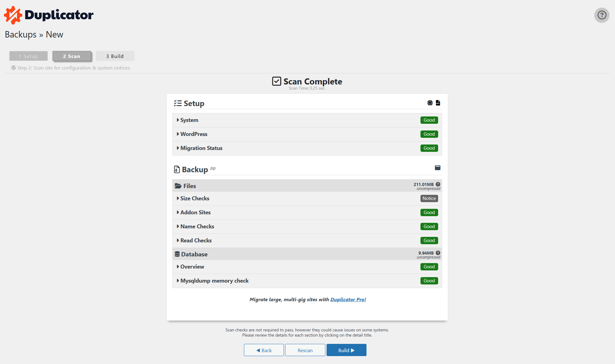
Task: Click the 'zip' format label beside Backup
Action: tap(213, 168)
